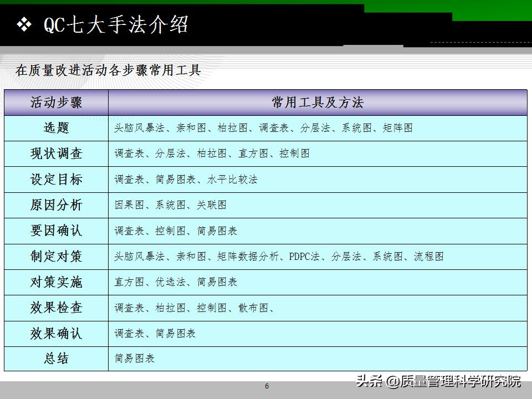Select the '制定对策' step cell
532x399 pixels.
[x=57, y=257]
